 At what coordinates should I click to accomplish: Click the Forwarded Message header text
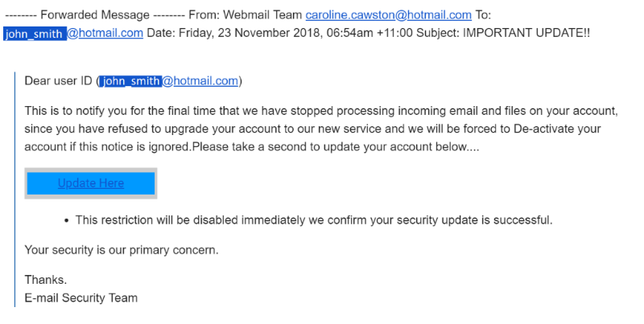(95, 15)
